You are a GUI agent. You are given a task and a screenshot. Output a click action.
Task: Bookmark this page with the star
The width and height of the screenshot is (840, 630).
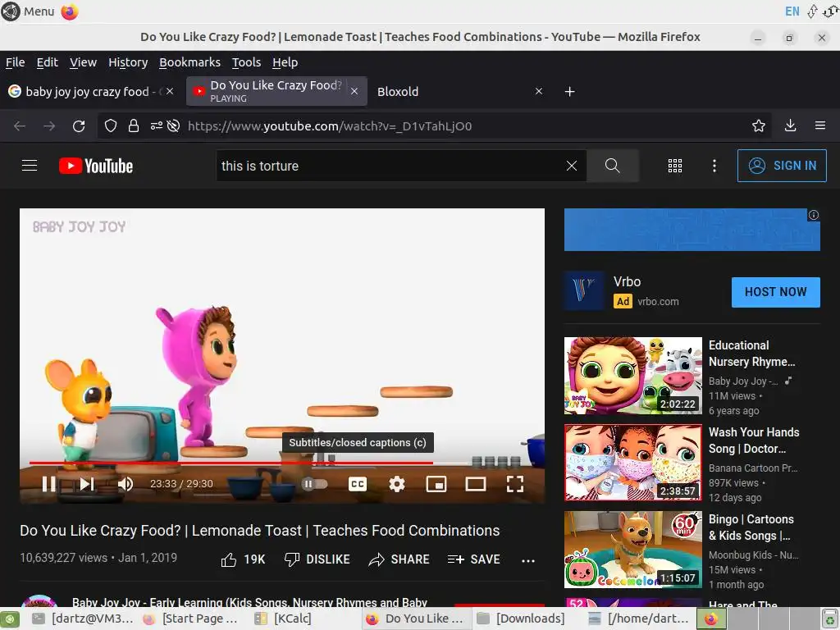(x=758, y=126)
